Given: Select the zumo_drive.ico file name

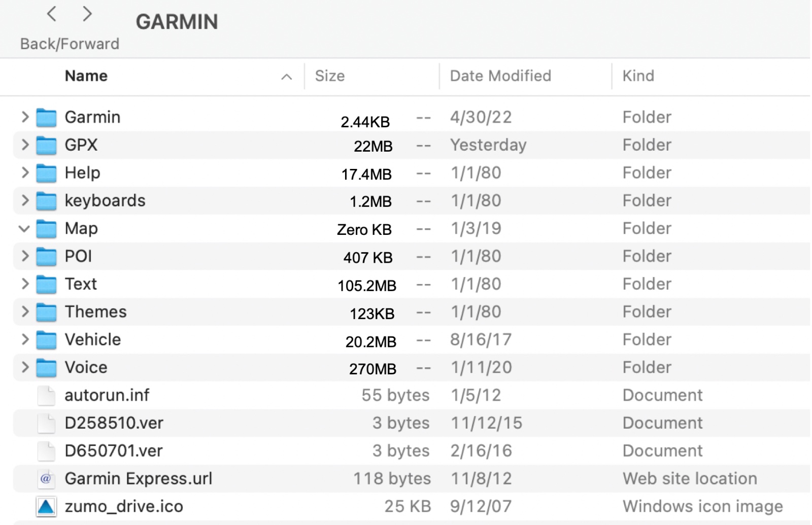Looking at the screenshot, I should tap(124, 507).
